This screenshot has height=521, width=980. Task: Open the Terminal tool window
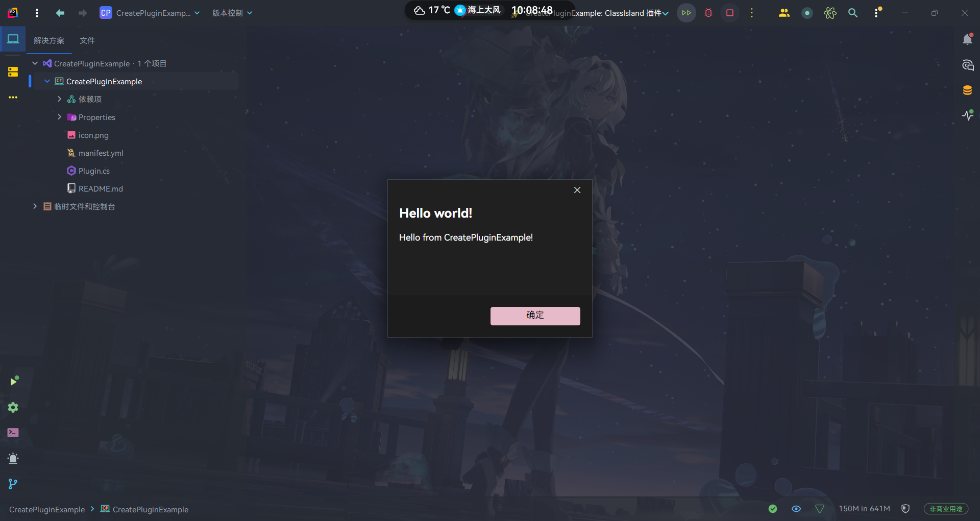pos(13,433)
